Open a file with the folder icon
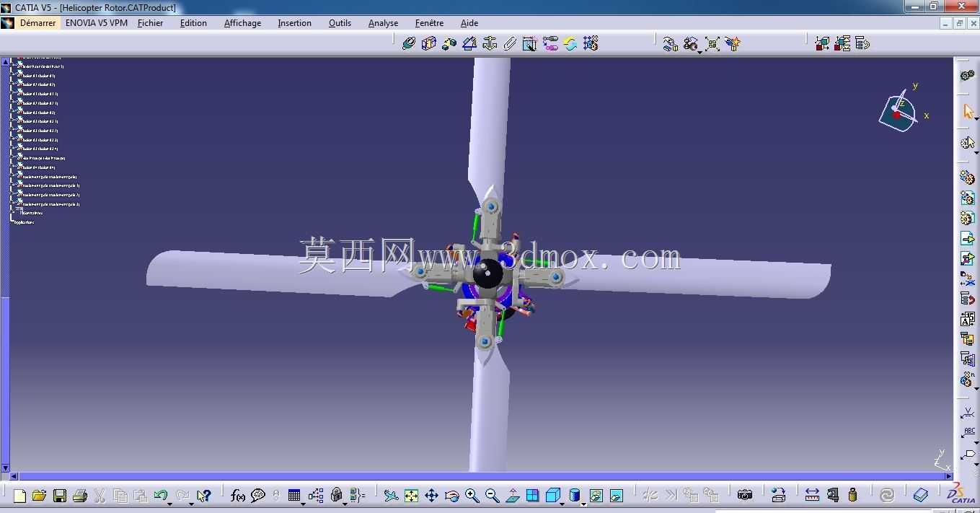The width and height of the screenshot is (980, 513). coord(39,496)
